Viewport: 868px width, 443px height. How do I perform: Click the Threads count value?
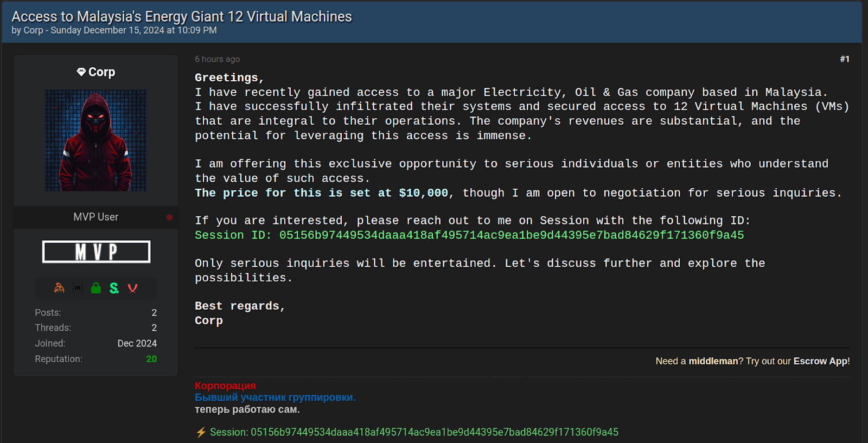(x=154, y=328)
